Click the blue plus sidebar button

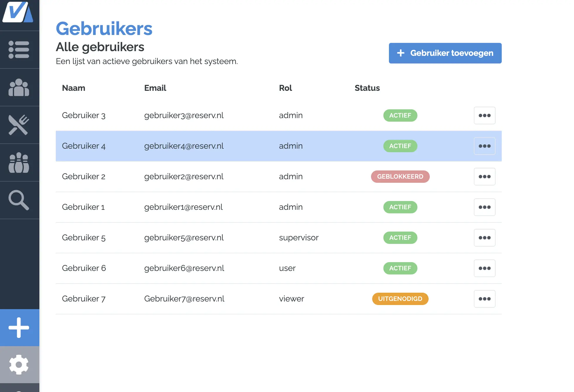click(19, 328)
